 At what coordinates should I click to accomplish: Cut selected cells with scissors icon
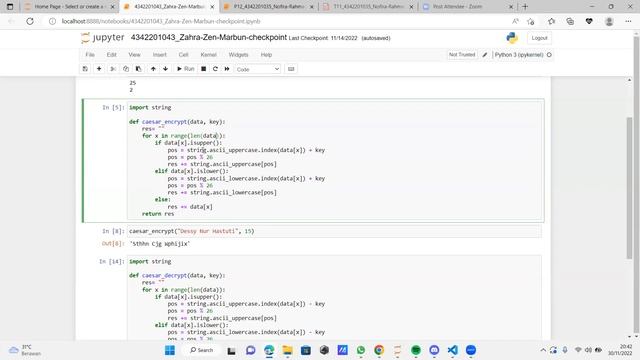point(113,69)
